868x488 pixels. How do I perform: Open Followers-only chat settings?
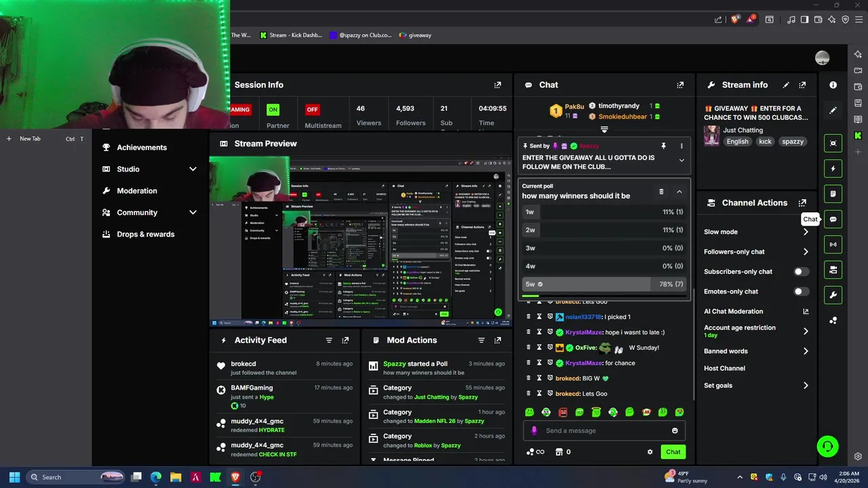coord(756,251)
